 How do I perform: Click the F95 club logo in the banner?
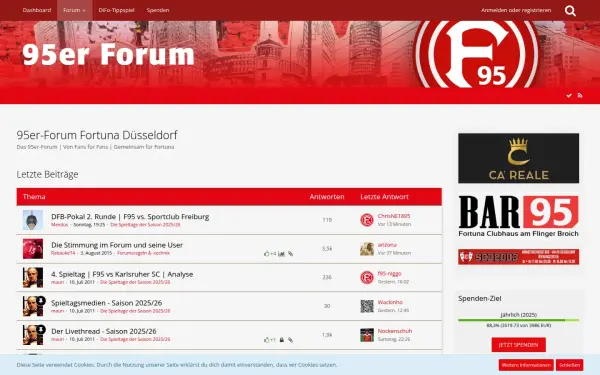478,54
